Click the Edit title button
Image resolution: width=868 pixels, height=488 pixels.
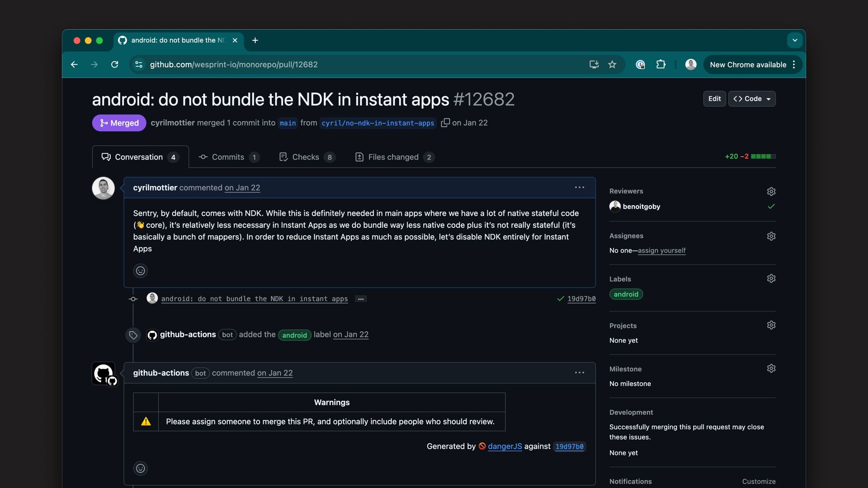point(714,99)
